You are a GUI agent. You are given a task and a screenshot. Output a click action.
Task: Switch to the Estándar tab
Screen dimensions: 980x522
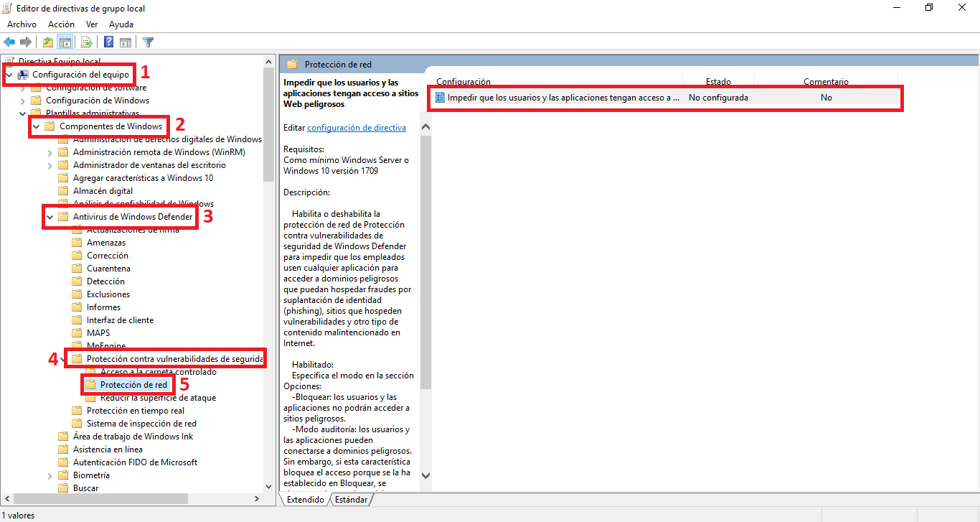pos(352,500)
